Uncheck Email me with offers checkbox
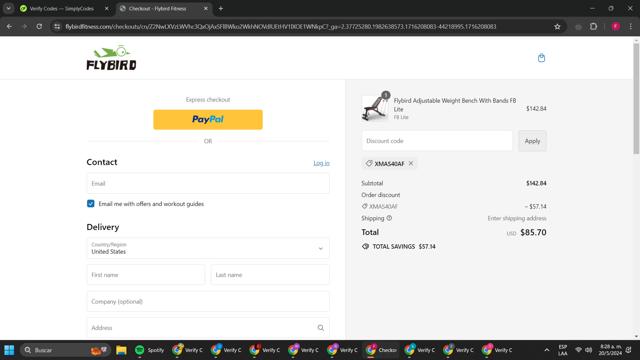 [x=91, y=204]
